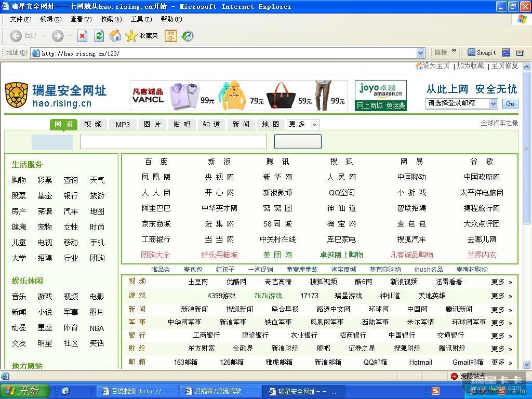Open the 阿里巴巴 link
This screenshot has width=532, height=399.
tap(156, 208)
